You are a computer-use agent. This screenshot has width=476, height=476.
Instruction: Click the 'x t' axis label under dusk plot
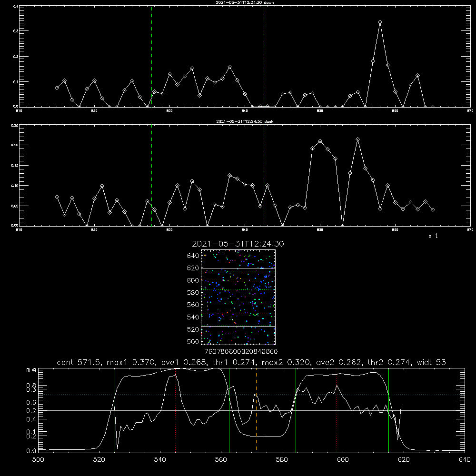[x=433, y=236]
